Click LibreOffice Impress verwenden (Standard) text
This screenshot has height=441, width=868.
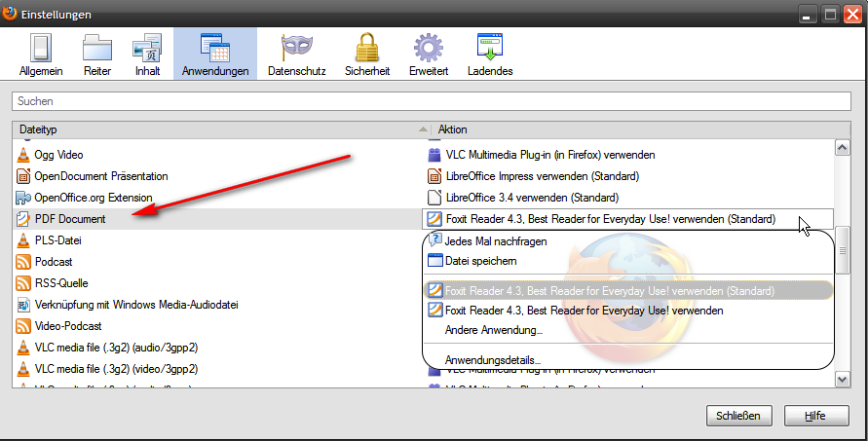coord(543,176)
